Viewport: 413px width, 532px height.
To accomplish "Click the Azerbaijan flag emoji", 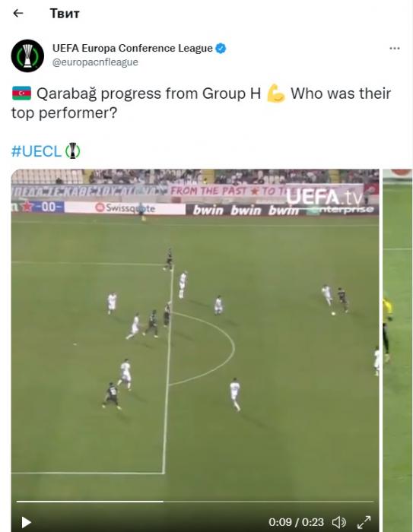I will tap(22, 93).
